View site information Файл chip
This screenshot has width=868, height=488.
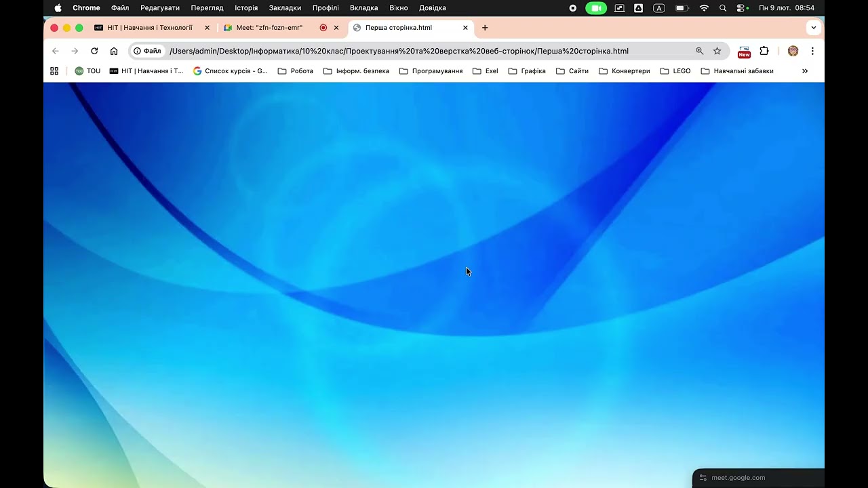coord(148,51)
